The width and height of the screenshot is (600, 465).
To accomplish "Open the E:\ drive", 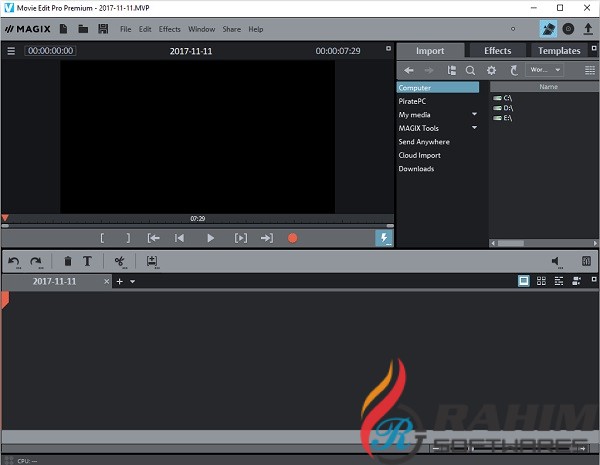I will 503,118.
